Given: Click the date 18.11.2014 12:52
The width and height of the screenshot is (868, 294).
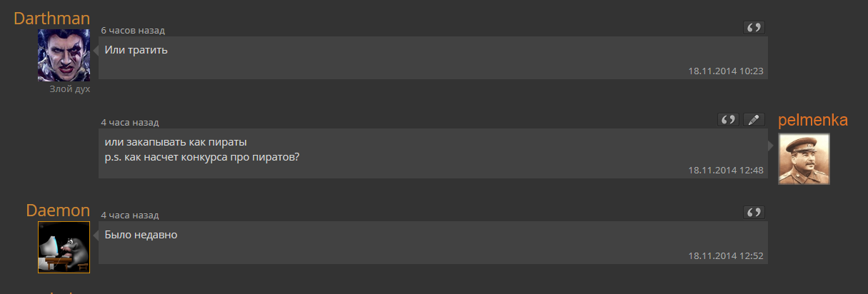Looking at the screenshot, I should coord(726,255).
